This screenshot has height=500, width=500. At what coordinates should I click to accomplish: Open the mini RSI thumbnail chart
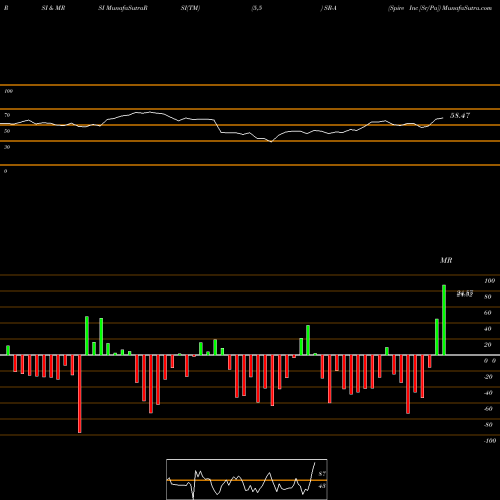247,479
